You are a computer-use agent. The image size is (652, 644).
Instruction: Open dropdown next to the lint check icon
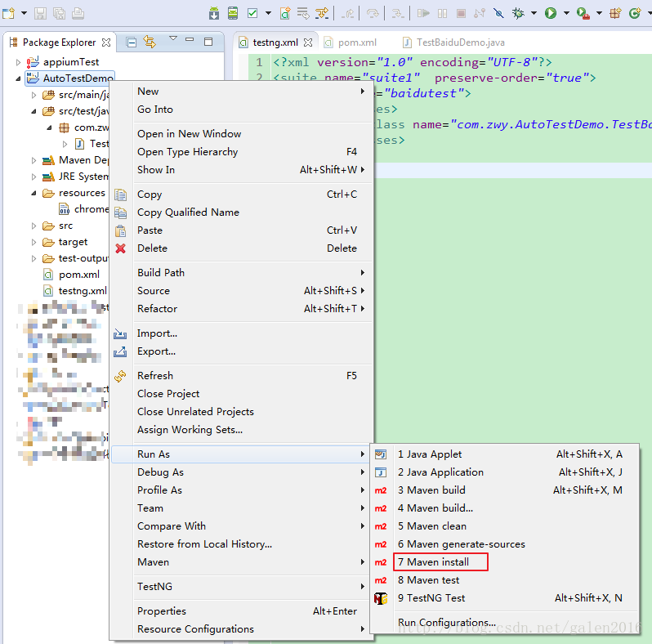pos(268,13)
